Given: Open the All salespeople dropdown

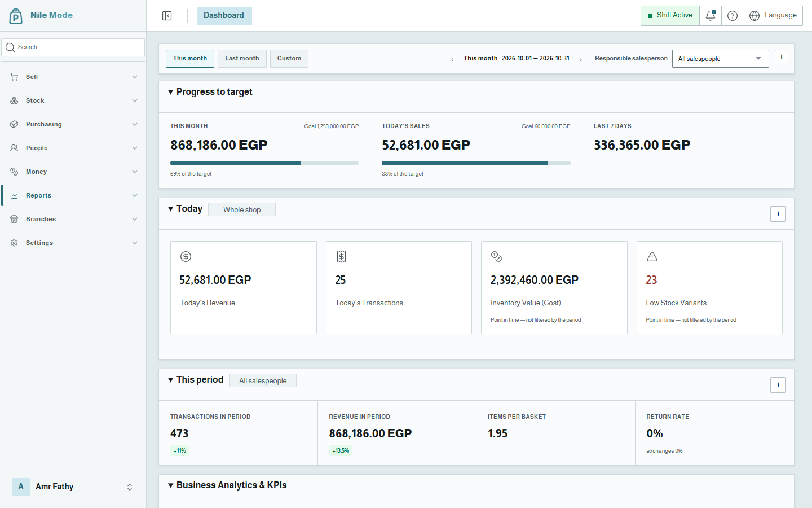Looking at the screenshot, I should pyautogui.click(x=720, y=59).
